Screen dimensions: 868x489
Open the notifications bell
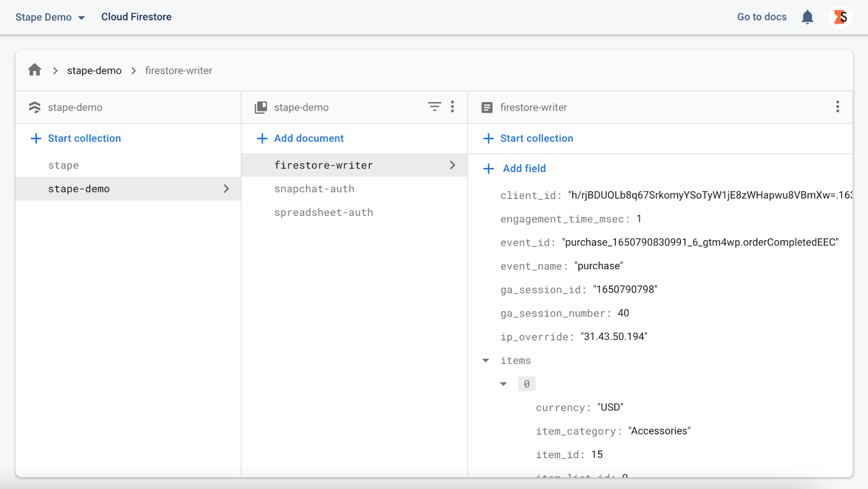[x=807, y=17]
